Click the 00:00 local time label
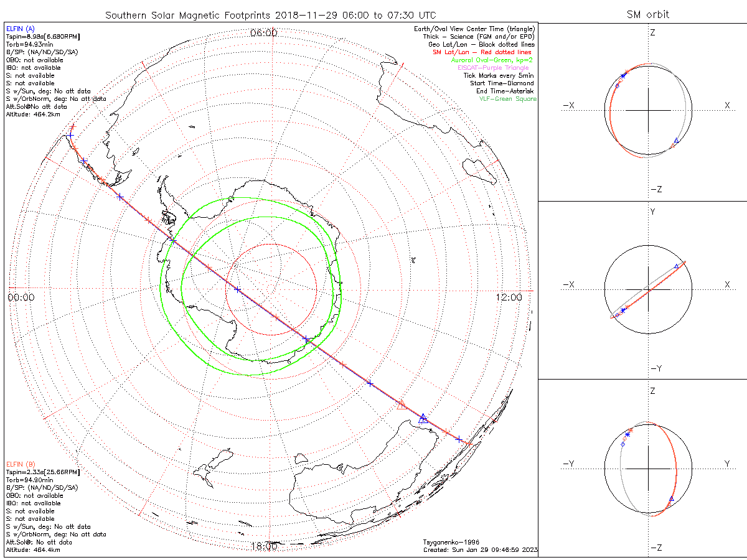 (x=21, y=297)
